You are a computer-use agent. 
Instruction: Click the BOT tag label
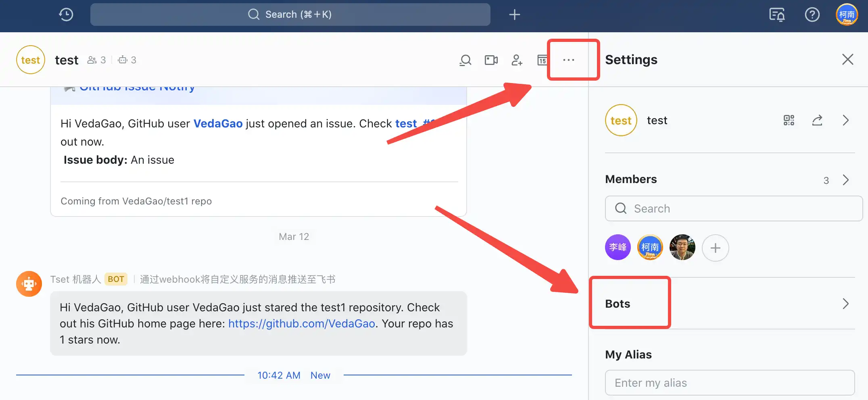point(116,279)
